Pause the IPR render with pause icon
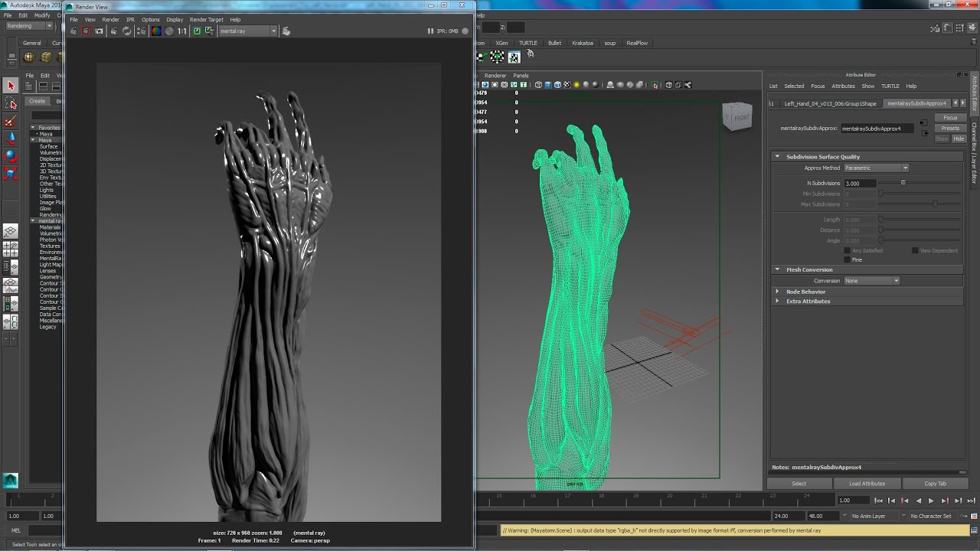980x551 pixels. click(x=430, y=31)
